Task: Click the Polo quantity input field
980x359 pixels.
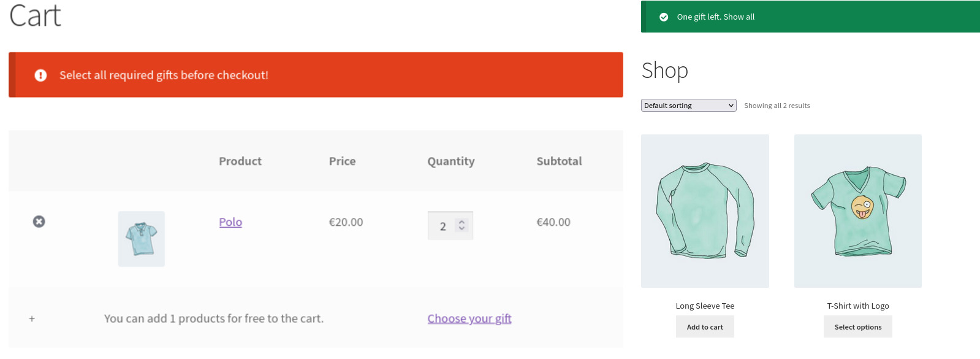Action: [450, 226]
